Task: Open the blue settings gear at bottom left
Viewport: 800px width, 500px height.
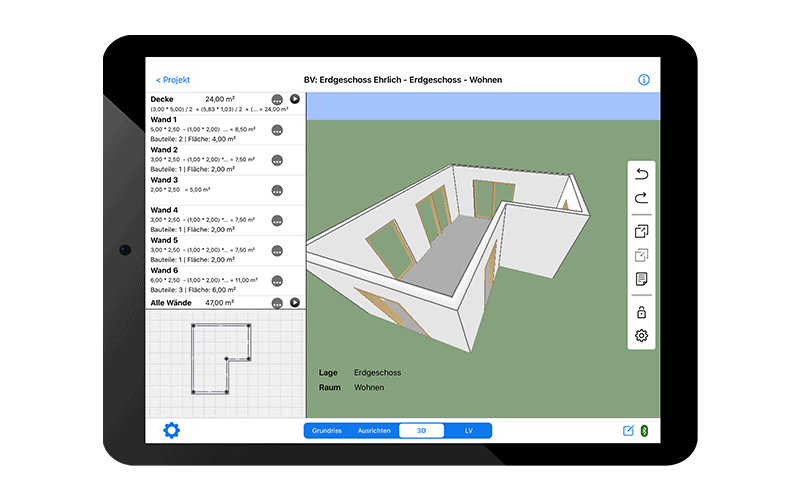Action: [171, 431]
